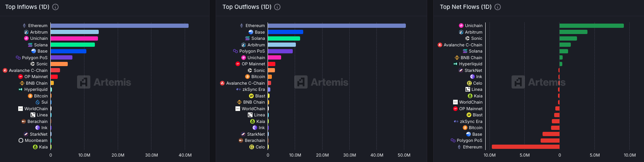Click the 'Hyperliquid' label in Top Net Flows
Viewport: 644px width, 162px height.
[x=471, y=64]
